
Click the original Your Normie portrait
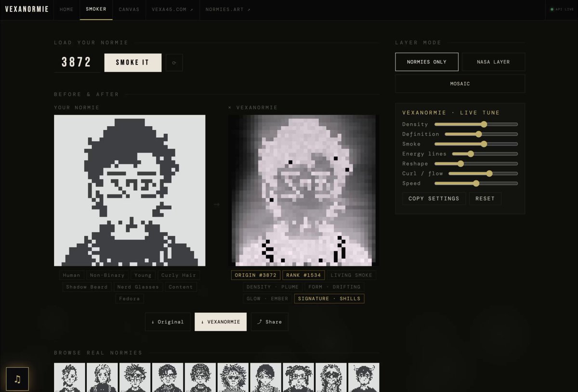click(x=130, y=190)
